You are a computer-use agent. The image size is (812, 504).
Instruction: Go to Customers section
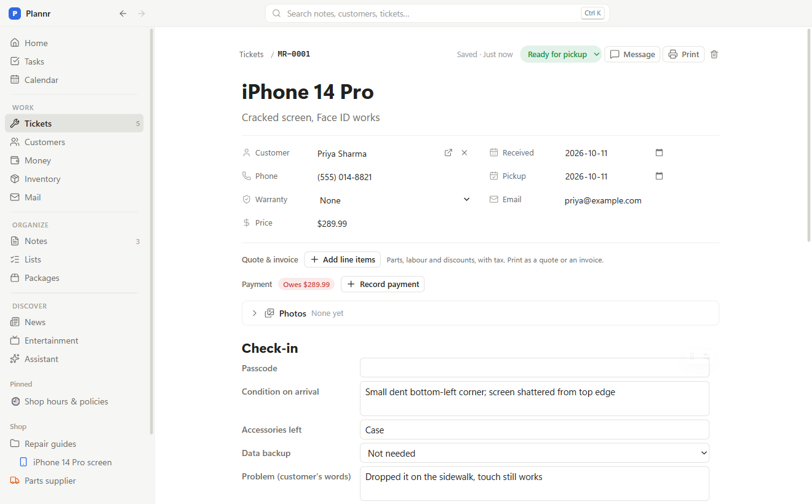(x=74, y=142)
